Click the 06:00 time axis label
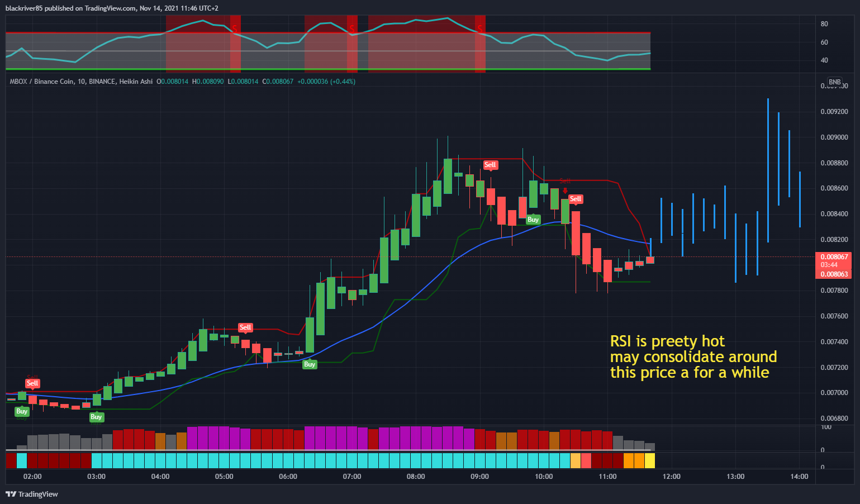Viewport: 860px width, 504px height. (x=288, y=477)
